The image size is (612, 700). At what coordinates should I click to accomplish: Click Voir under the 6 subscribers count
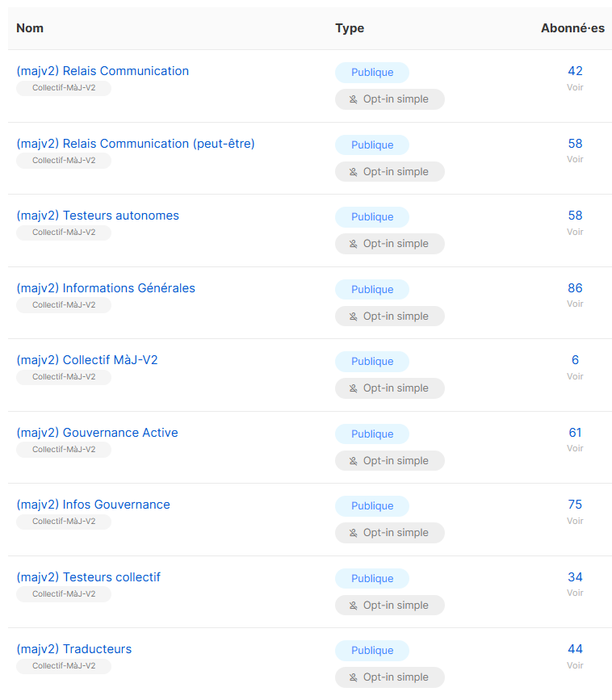pyautogui.click(x=575, y=376)
